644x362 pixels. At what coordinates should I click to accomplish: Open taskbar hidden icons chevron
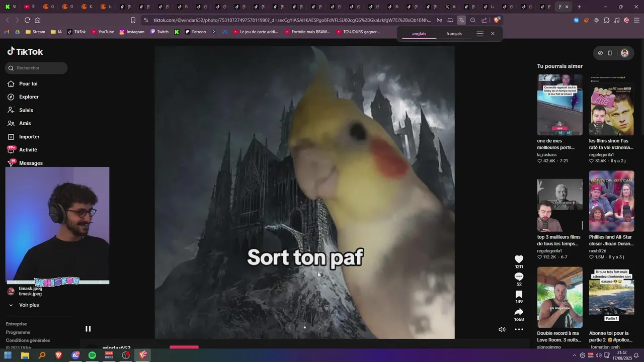click(575, 355)
